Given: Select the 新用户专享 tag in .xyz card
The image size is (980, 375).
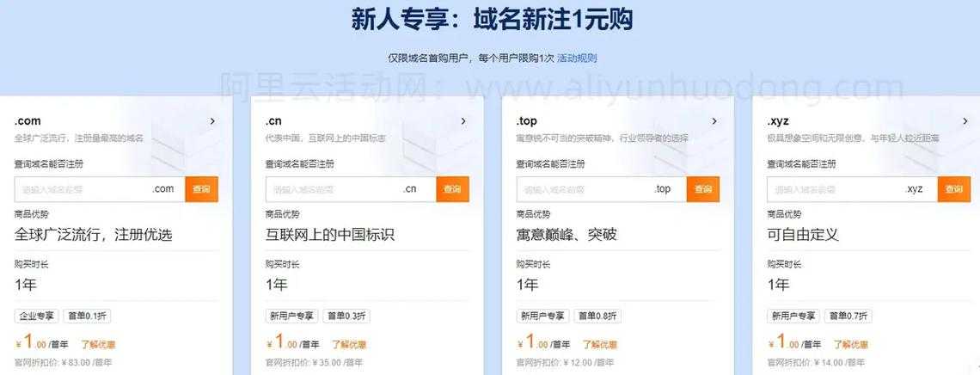Looking at the screenshot, I should point(793,316).
